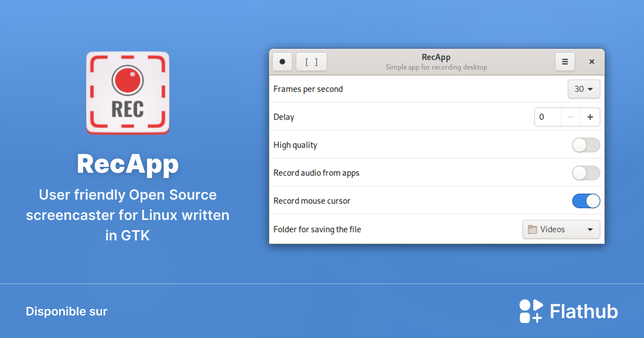
Task: Open the Frames per second dropdown showing 30
Action: coord(584,89)
